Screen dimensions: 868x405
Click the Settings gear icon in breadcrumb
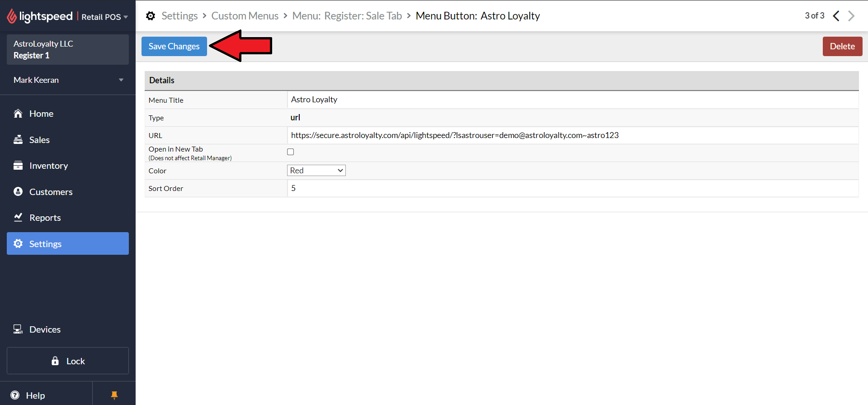click(x=151, y=16)
